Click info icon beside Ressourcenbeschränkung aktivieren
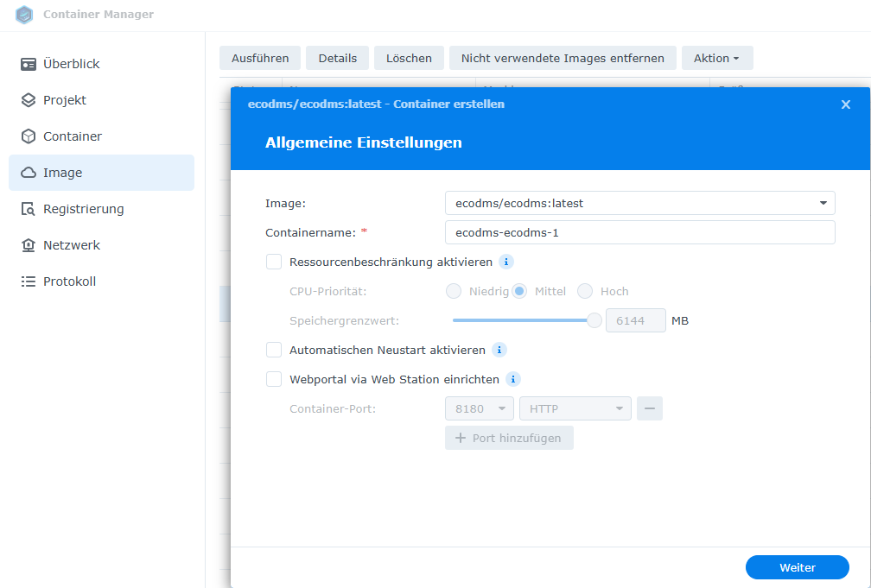The image size is (871, 588). 506,262
